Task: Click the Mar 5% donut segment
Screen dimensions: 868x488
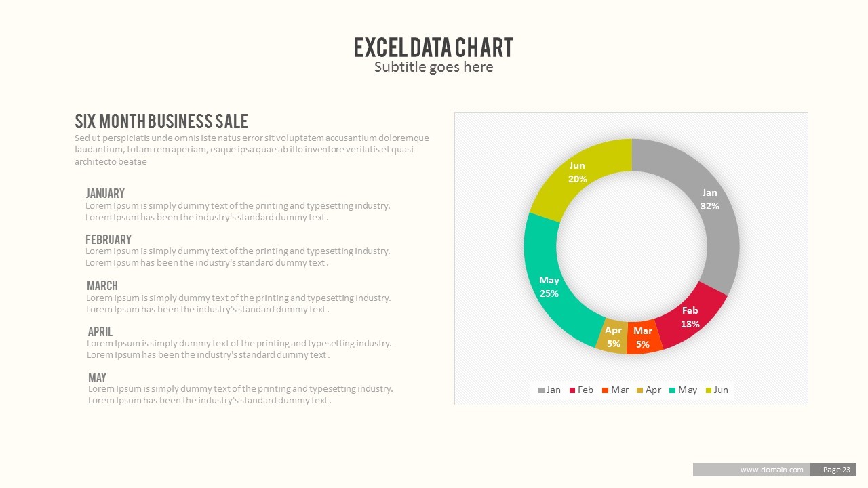Action: coord(644,338)
